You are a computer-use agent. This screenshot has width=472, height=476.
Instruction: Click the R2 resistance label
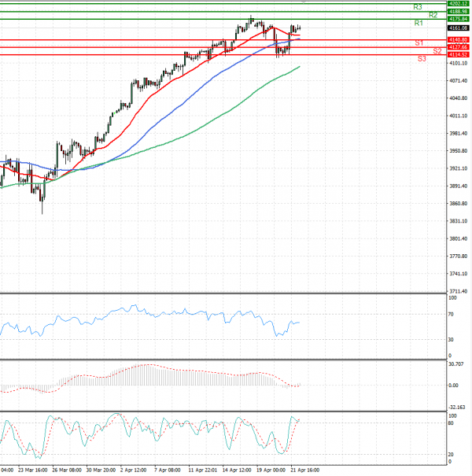pyautogui.click(x=433, y=15)
